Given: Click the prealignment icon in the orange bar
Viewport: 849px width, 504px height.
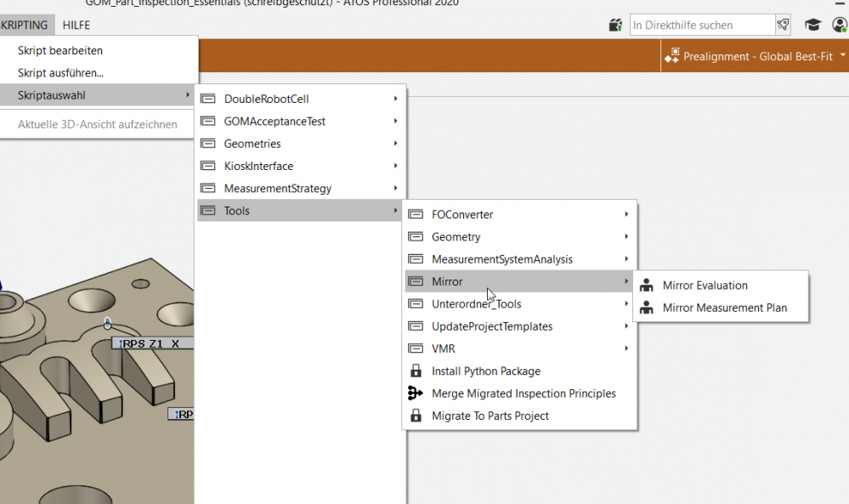Looking at the screenshot, I should [671, 57].
